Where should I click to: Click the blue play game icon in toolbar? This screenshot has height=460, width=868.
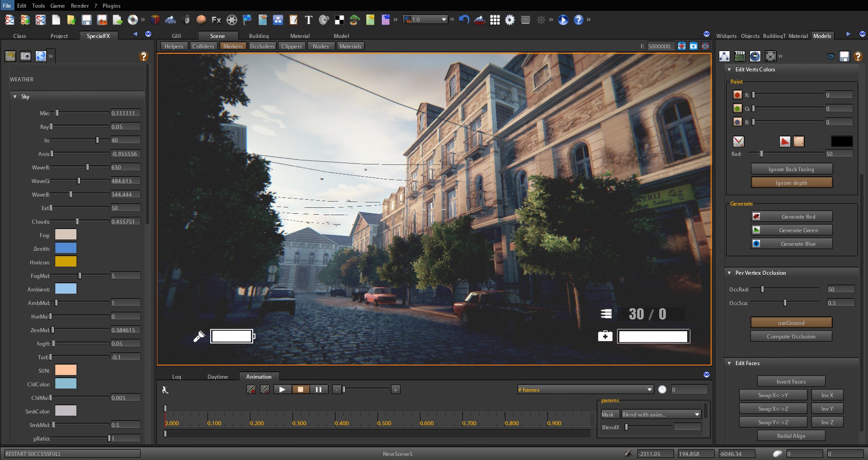tap(563, 20)
